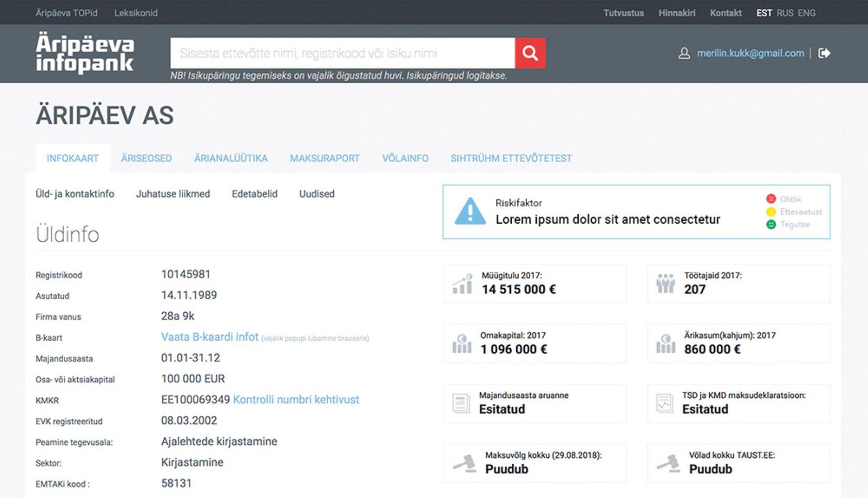Screen dimensions: 868x498
Task: Select the Juhatuse liikmed subsection
Action: (173, 194)
